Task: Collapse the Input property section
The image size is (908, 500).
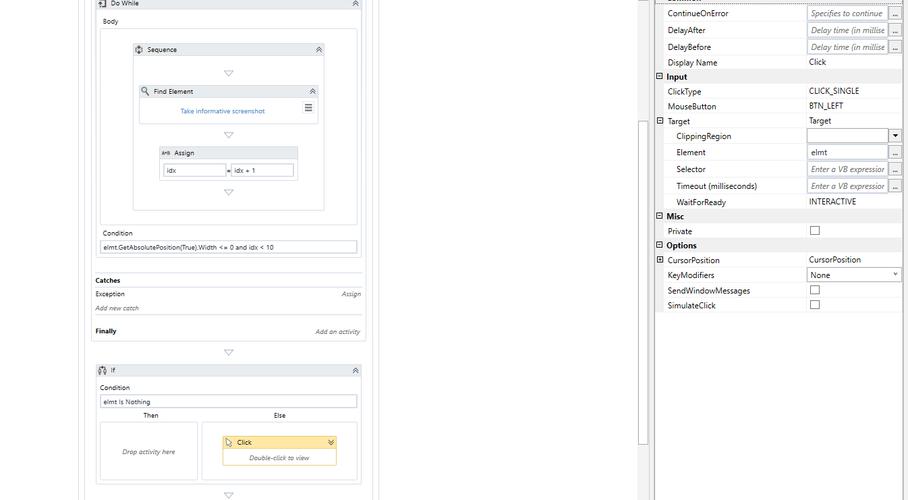Action: [660, 76]
